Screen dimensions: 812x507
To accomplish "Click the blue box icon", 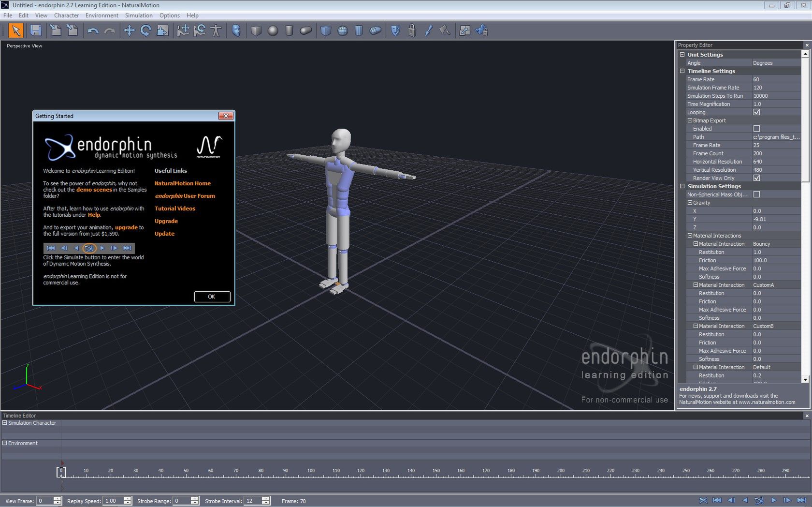I will (326, 31).
